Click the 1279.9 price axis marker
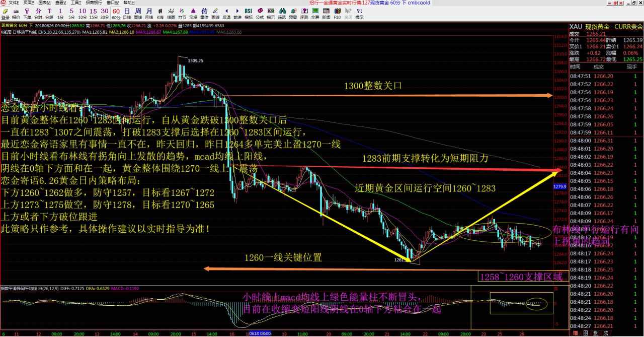This screenshot has width=644, height=337. coord(560,187)
